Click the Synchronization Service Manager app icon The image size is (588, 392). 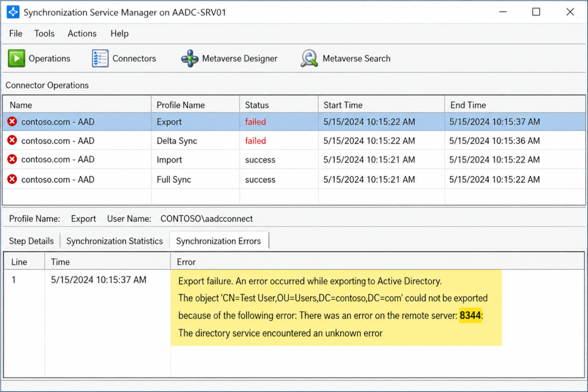tap(13, 12)
